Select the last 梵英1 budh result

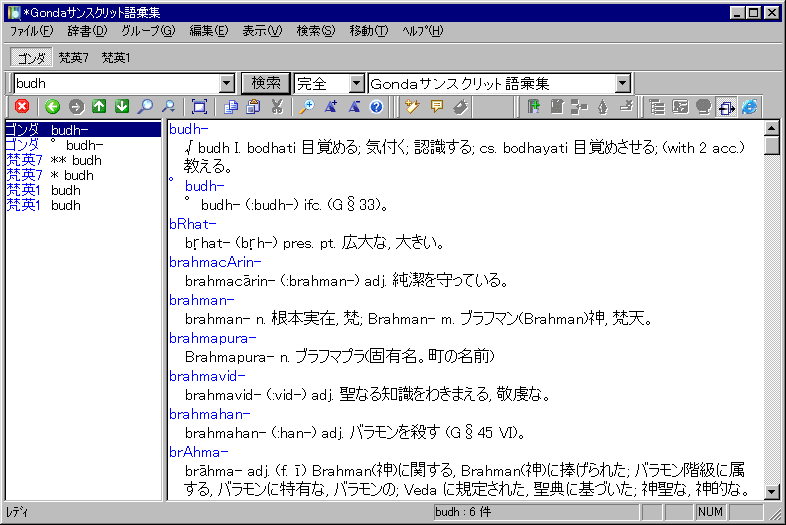pos(83,205)
